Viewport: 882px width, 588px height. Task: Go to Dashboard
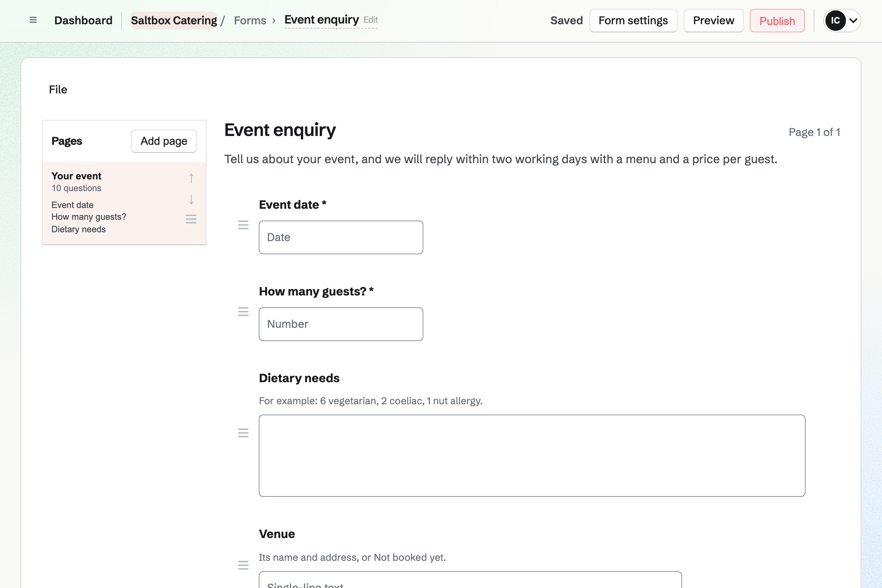(x=83, y=20)
